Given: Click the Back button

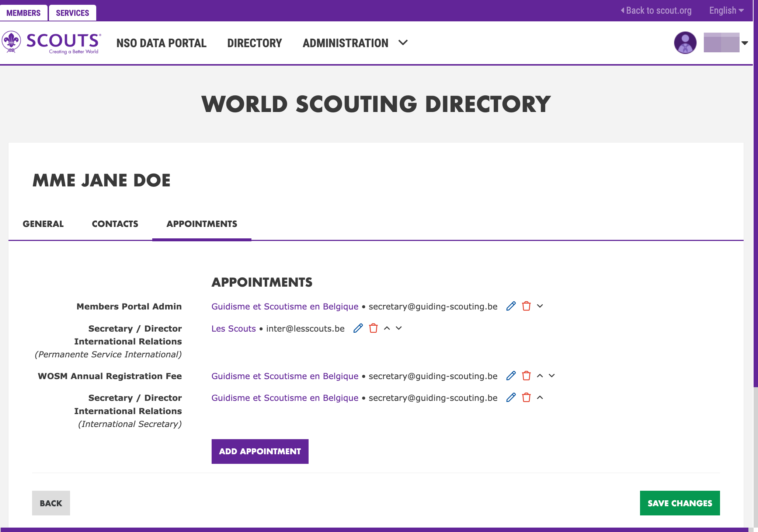Looking at the screenshot, I should tap(51, 503).
